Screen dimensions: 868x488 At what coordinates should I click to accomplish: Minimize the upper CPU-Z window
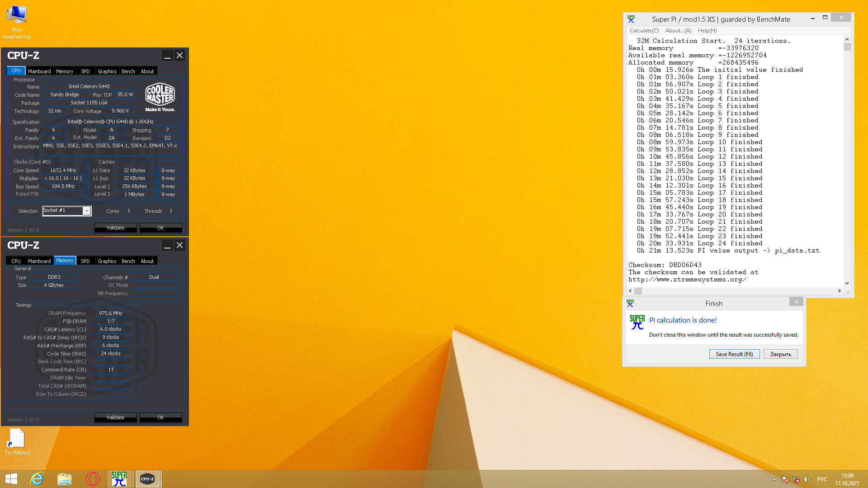pos(167,56)
